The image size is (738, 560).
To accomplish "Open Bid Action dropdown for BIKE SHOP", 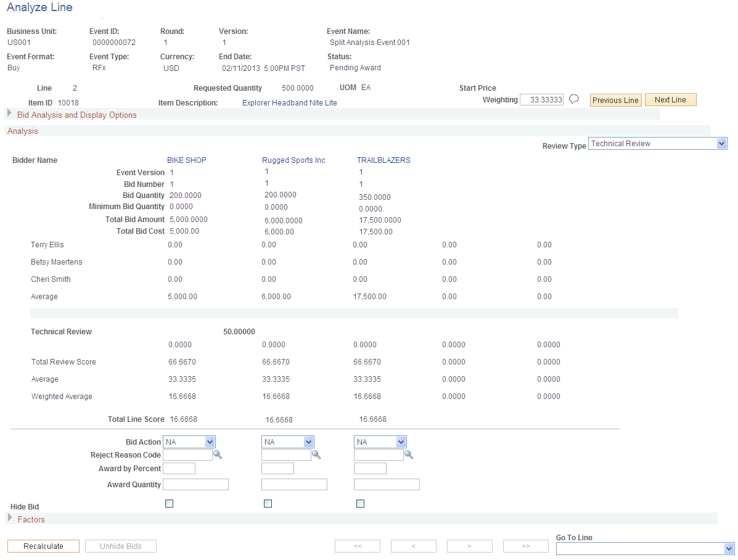I will point(210,442).
